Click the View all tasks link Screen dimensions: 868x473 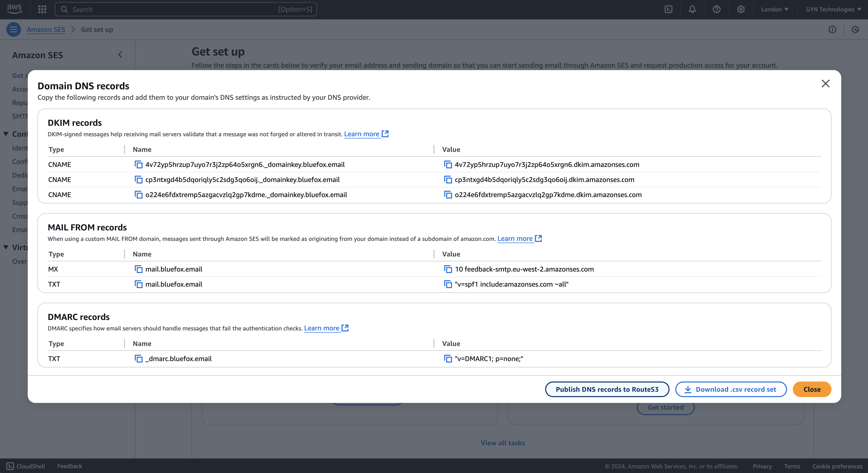(503, 443)
